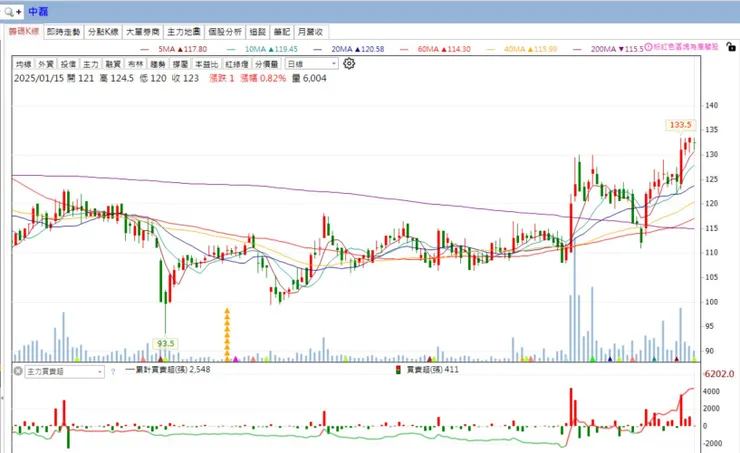
Task: Open the tab between 個股分析 and 筆記
Action: pyautogui.click(x=258, y=32)
